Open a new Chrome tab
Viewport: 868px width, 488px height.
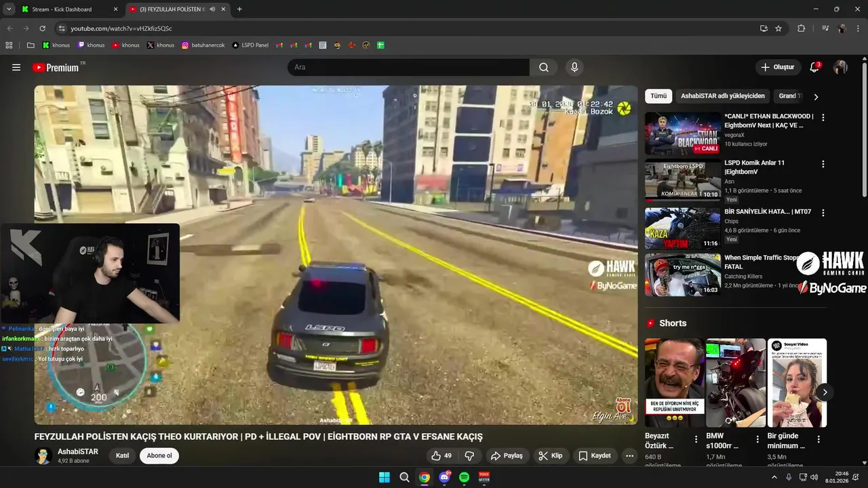point(239,9)
